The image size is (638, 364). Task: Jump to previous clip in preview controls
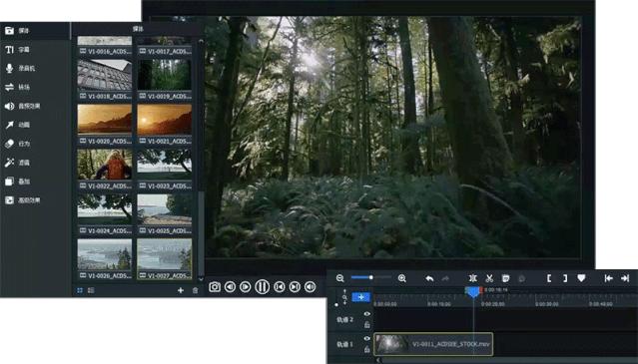(x=280, y=287)
